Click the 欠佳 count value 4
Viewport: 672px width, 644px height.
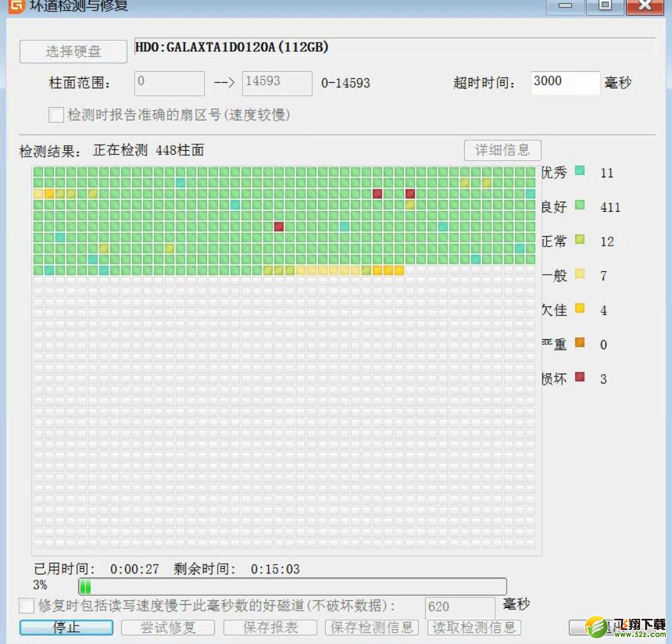(x=603, y=310)
